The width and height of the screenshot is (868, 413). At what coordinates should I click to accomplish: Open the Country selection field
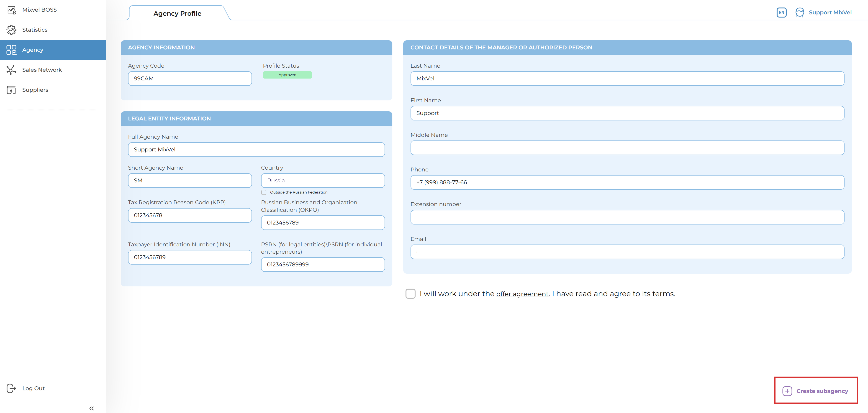coord(322,181)
